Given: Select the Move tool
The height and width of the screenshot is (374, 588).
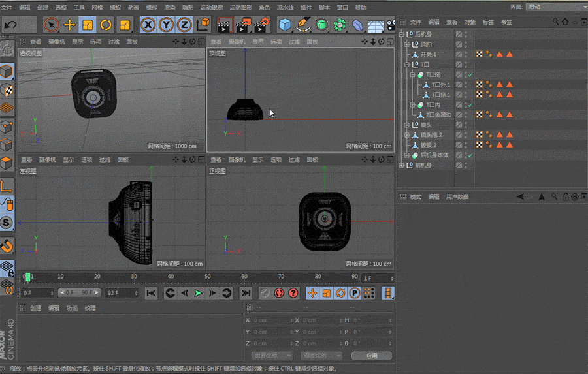Looking at the screenshot, I should [69, 25].
